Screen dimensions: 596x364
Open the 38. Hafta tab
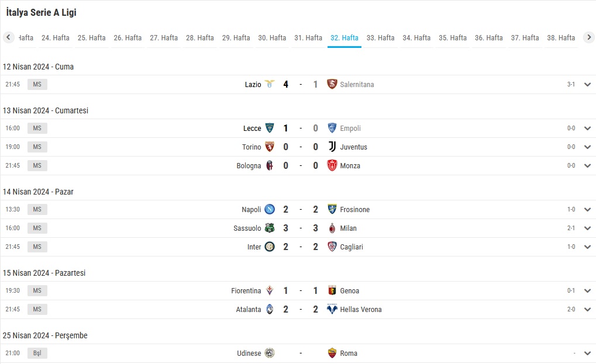pyautogui.click(x=561, y=38)
